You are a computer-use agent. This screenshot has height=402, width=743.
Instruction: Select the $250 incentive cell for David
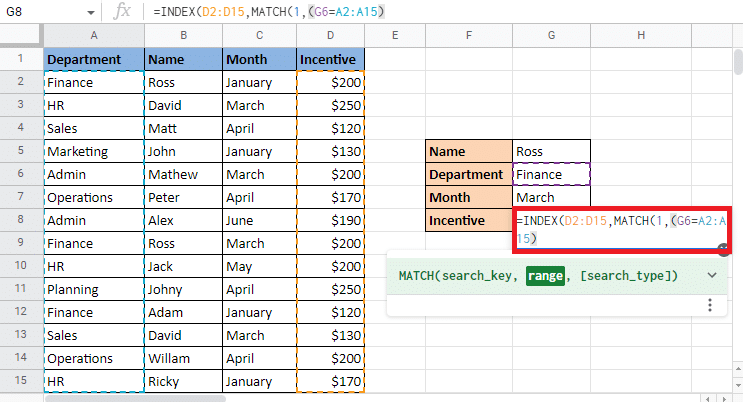(329, 105)
